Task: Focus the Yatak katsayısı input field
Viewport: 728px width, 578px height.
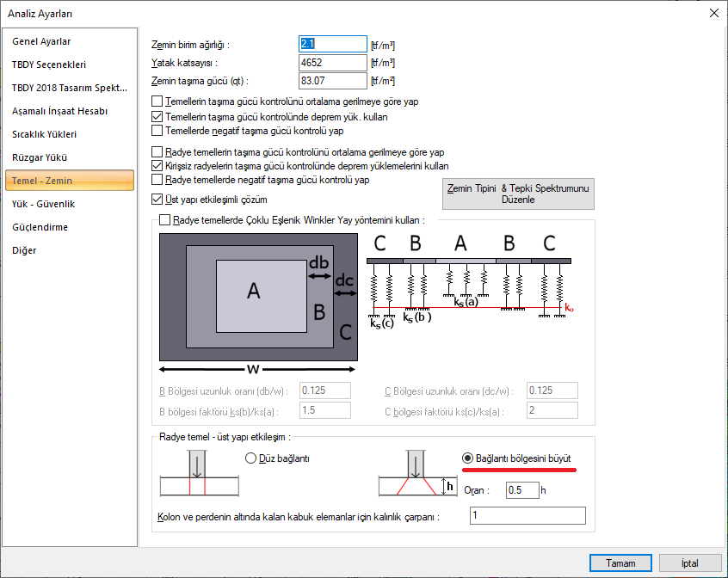Action: (x=333, y=63)
